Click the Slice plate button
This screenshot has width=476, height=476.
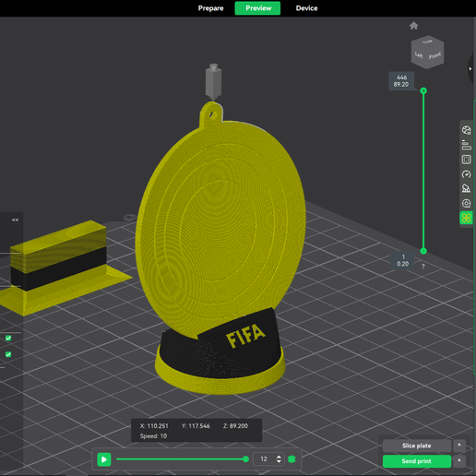point(417,446)
